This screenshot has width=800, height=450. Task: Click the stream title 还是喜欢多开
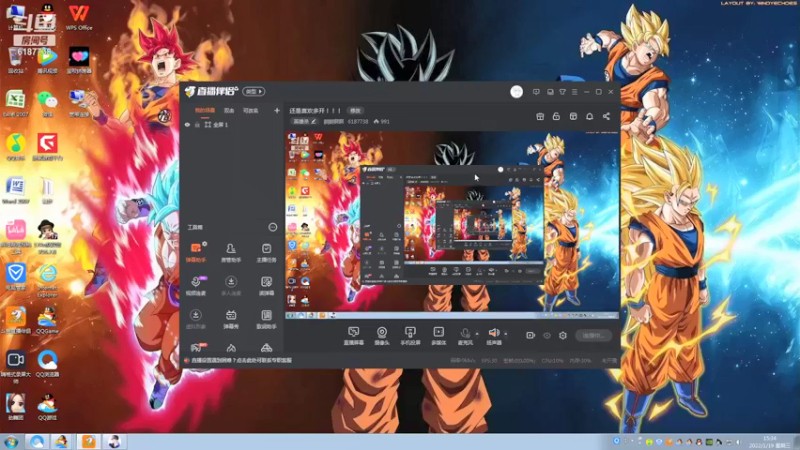[x=315, y=111]
